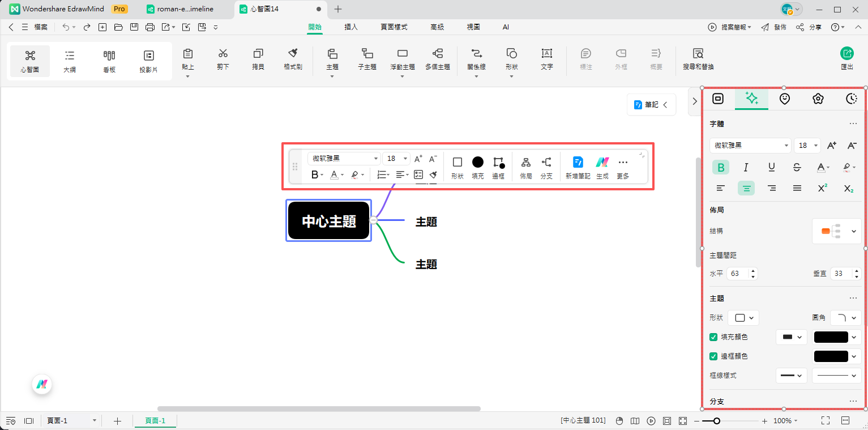Open the topic fill color swatch
Image resolution: width=868 pixels, height=430 pixels.
(832, 337)
